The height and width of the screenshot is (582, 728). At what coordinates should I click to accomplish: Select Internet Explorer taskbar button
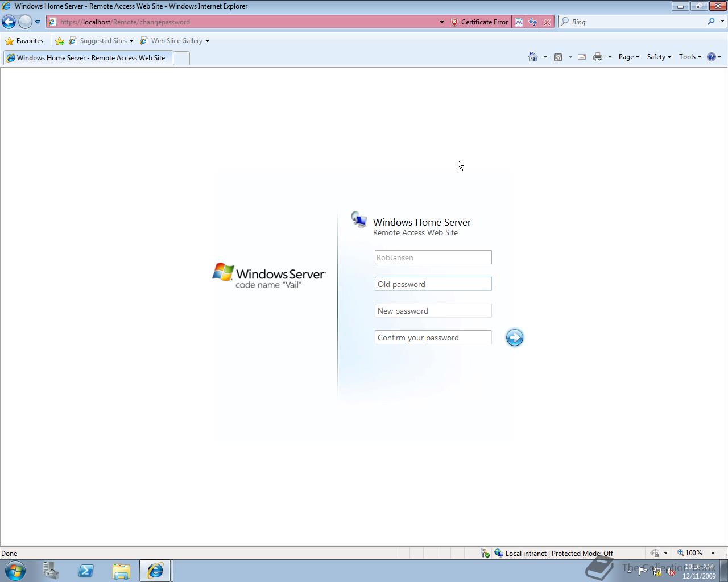coord(155,571)
